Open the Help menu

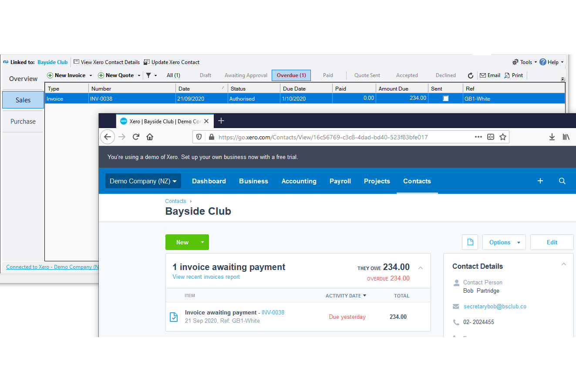pos(552,62)
